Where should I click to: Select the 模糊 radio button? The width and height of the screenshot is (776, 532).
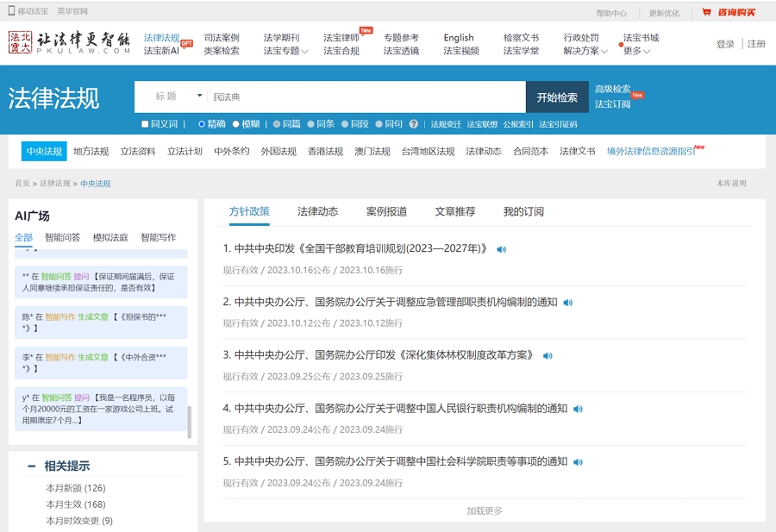pyautogui.click(x=236, y=124)
